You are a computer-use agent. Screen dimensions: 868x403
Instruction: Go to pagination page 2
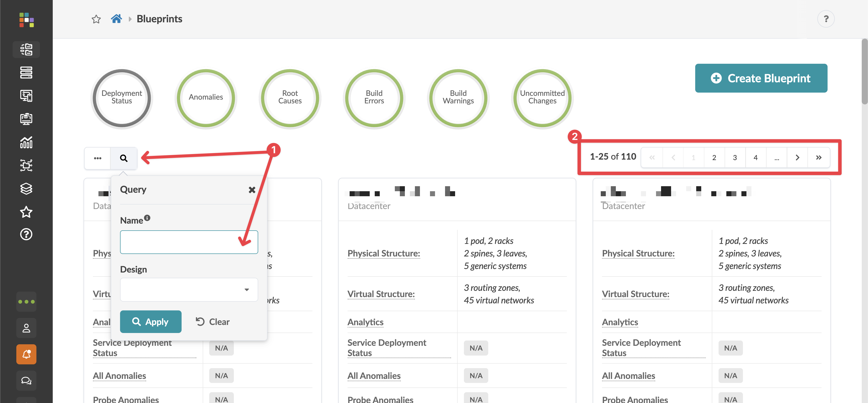tap(714, 158)
